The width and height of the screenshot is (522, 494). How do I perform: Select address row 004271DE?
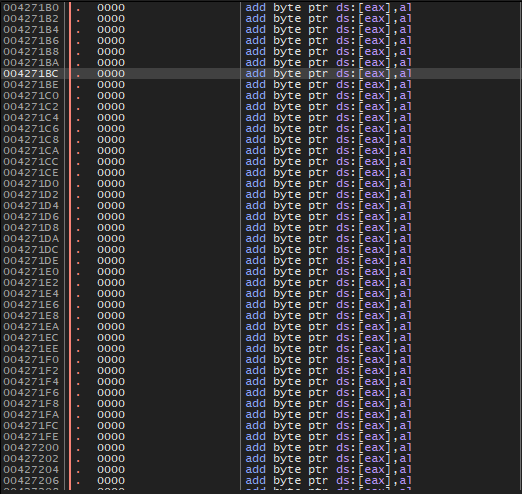coord(31,261)
